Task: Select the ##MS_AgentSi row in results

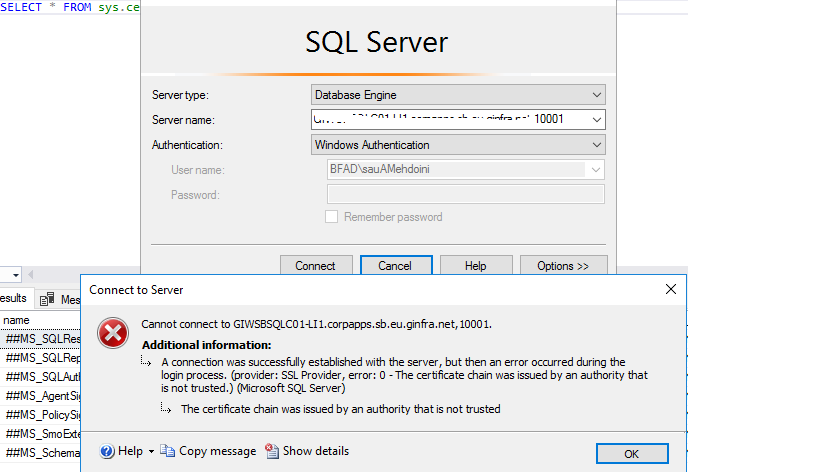Action: pos(40,395)
